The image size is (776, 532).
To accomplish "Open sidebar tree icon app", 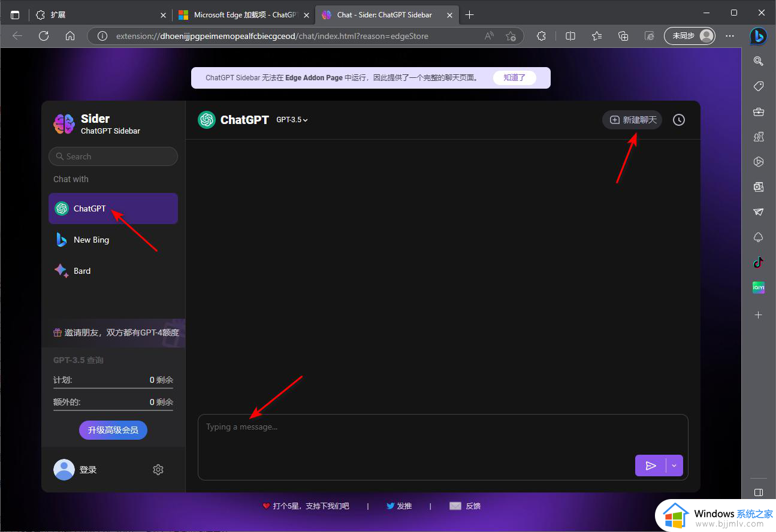I will [759, 237].
